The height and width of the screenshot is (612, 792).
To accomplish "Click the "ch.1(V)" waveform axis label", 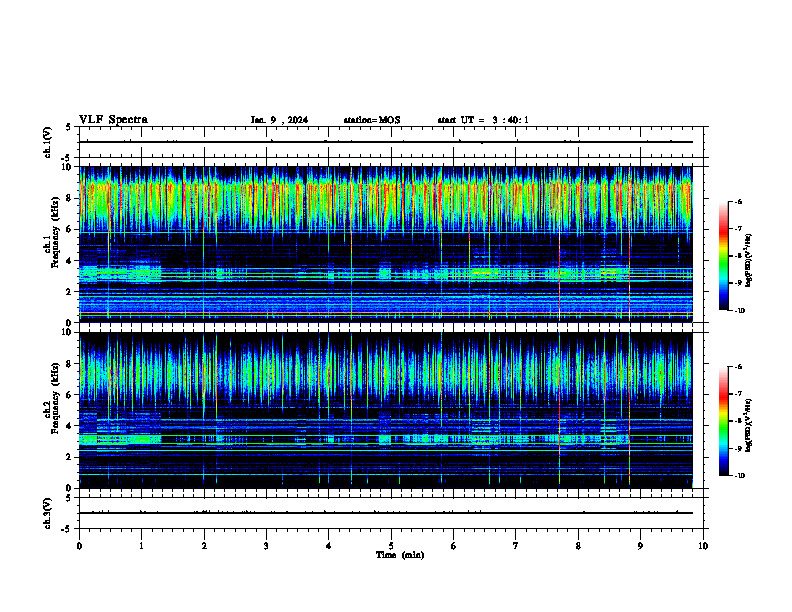I will 48,142.
